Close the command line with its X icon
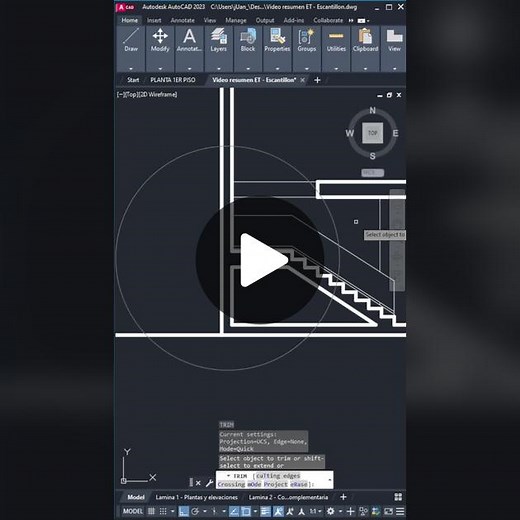 click(198, 483)
